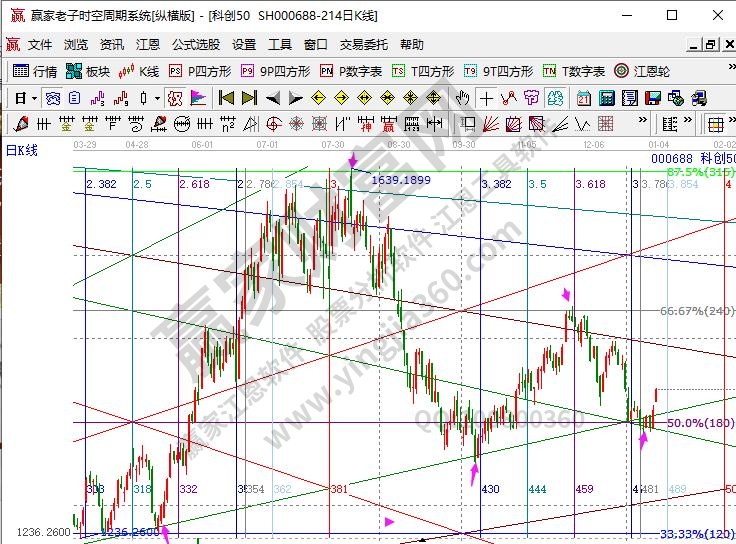Viewport: 736px width, 544px height.
Task: Open the 公式选股 menu
Action: pos(196,45)
